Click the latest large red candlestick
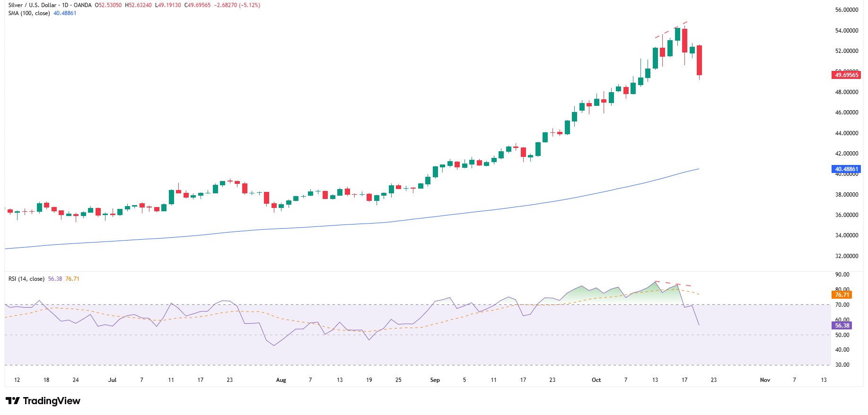The image size is (868, 415). tap(699, 60)
